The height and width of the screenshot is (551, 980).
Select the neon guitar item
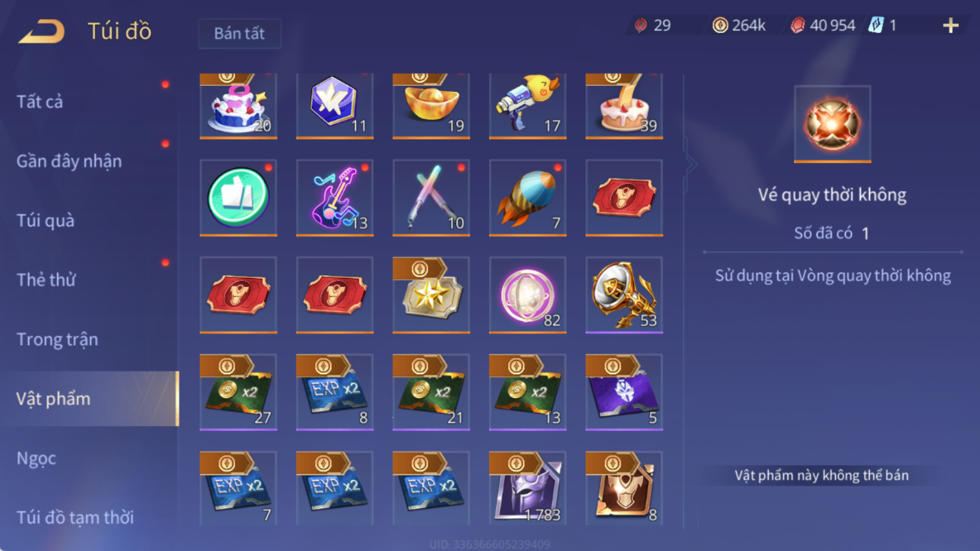335,198
